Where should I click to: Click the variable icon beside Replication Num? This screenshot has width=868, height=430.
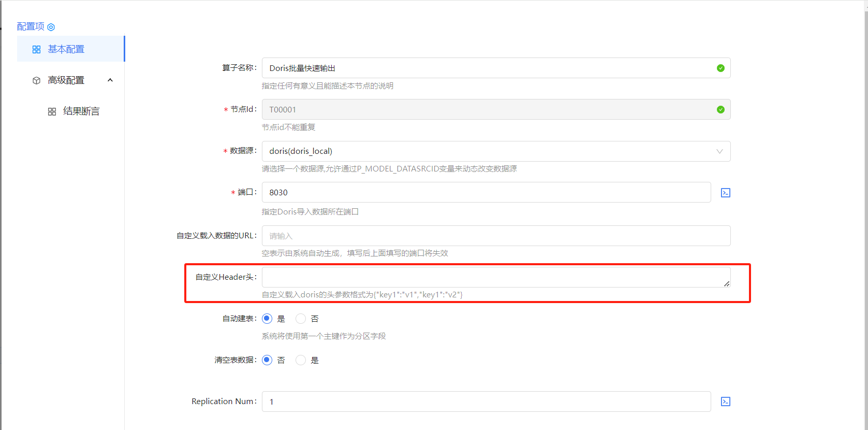point(726,402)
